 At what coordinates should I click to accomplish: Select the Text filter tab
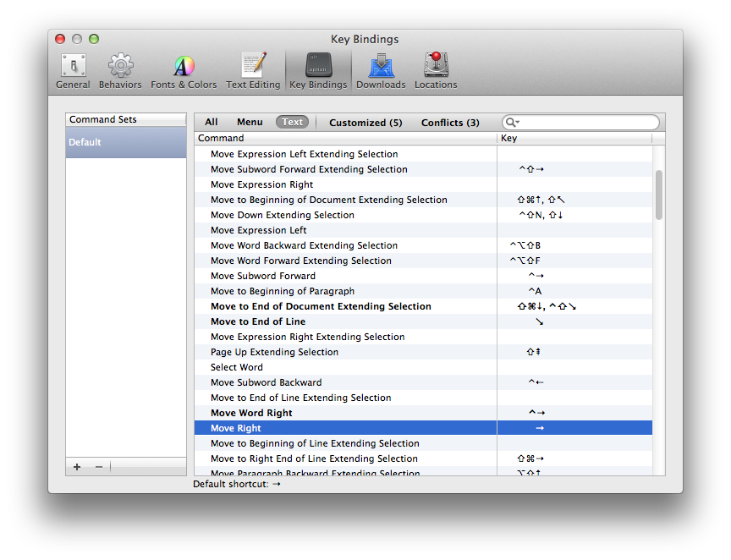tap(292, 122)
